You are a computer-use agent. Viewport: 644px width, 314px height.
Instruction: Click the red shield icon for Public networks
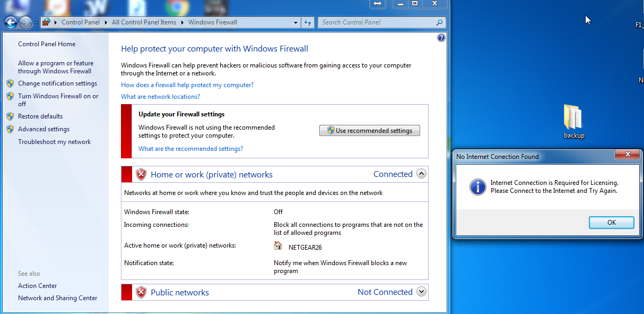point(141,292)
